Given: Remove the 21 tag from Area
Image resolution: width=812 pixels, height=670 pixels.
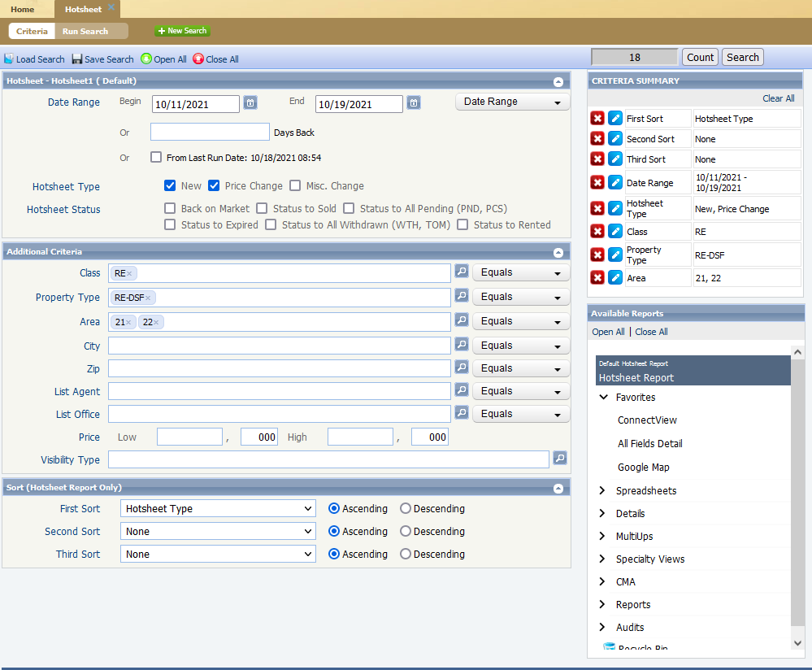Looking at the screenshot, I should pyautogui.click(x=128, y=322).
